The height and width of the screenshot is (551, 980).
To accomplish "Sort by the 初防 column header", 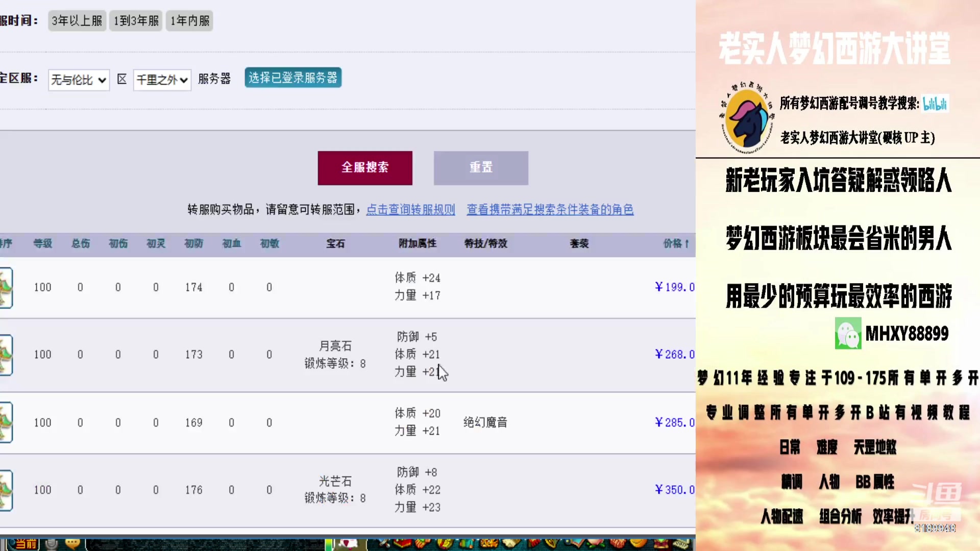I will pyautogui.click(x=194, y=244).
